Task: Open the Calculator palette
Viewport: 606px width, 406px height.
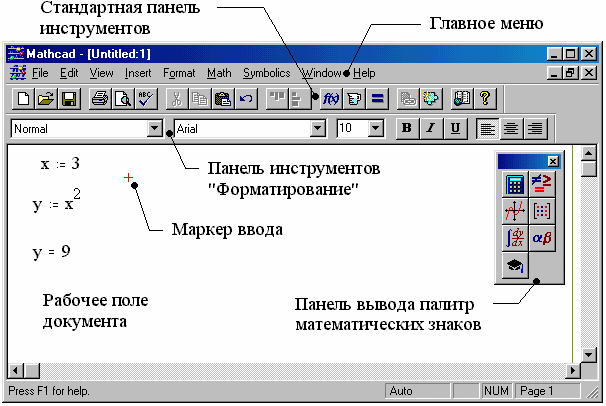Action: [x=515, y=184]
